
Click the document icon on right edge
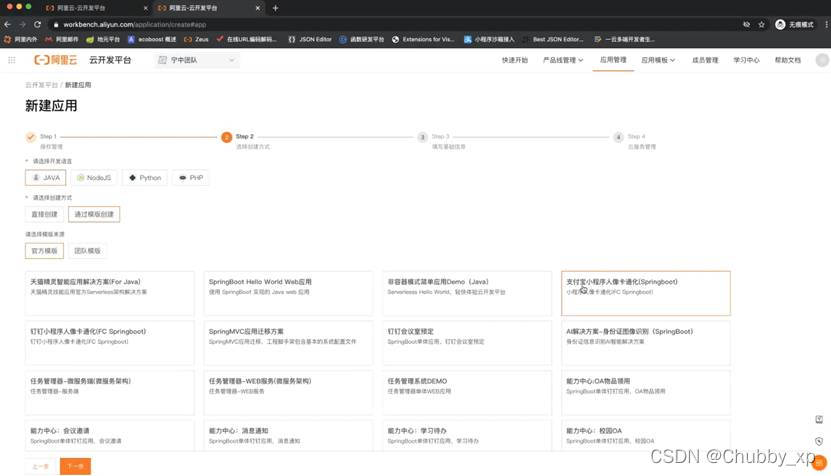(x=819, y=419)
